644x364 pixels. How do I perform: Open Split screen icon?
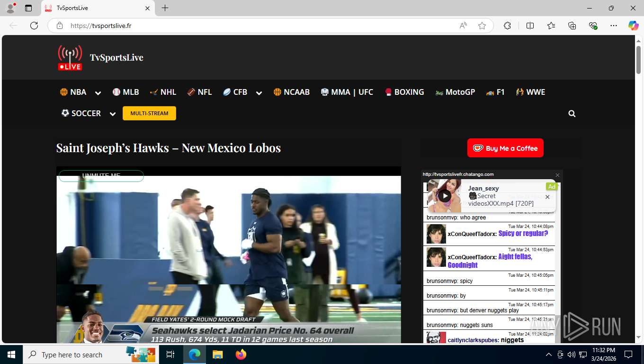coord(530,26)
